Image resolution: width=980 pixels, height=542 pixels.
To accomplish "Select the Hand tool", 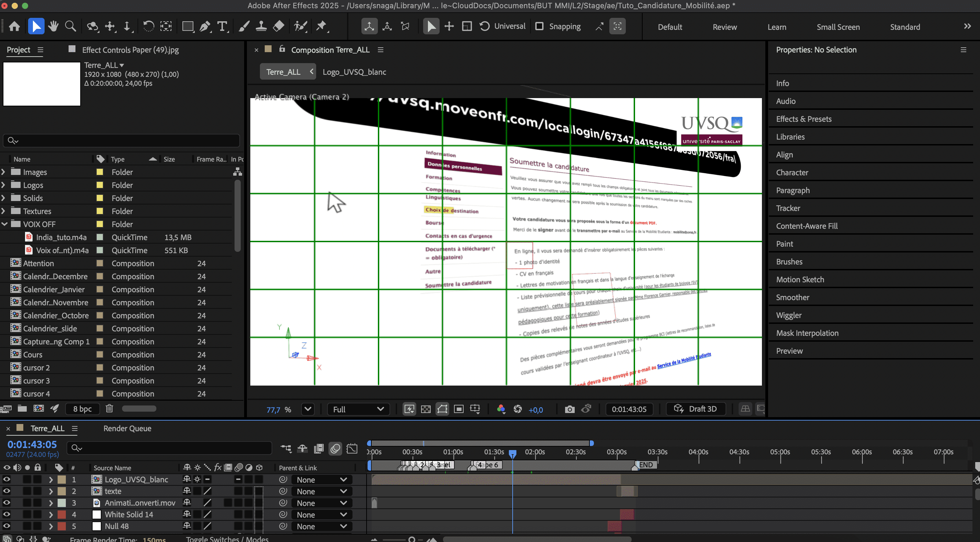I will (x=53, y=26).
